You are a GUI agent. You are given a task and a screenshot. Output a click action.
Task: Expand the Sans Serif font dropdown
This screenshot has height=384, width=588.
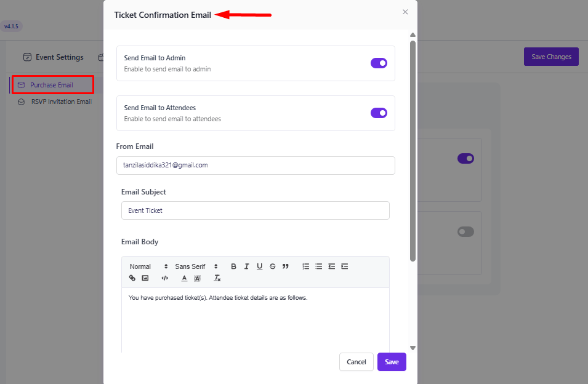click(x=196, y=266)
